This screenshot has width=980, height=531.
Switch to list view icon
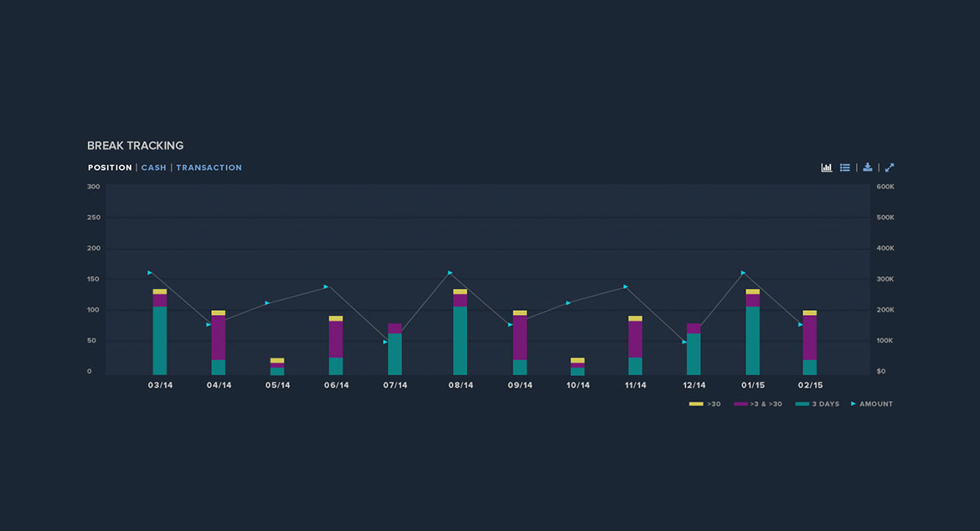[x=844, y=168]
